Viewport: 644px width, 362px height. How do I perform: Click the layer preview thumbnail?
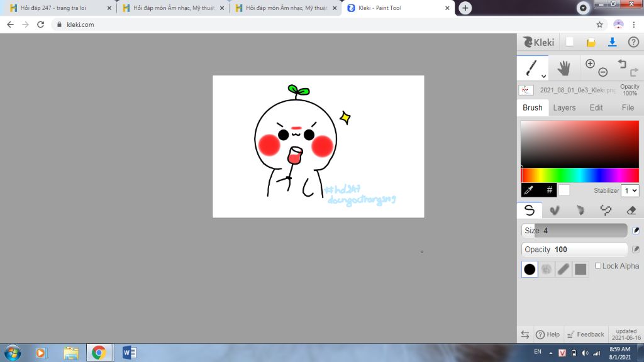coord(526,90)
